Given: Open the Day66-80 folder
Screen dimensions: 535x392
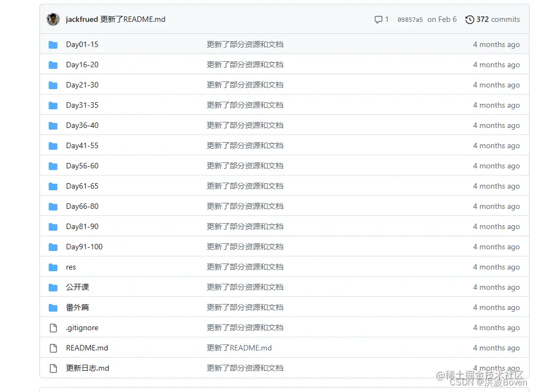Looking at the screenshot, I should (82, 207).
